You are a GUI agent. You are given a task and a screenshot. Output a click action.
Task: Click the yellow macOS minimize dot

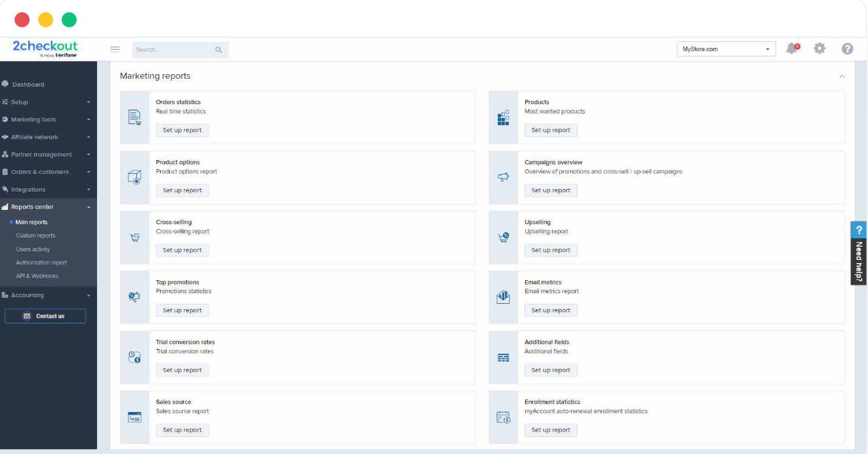click(45, 20)
